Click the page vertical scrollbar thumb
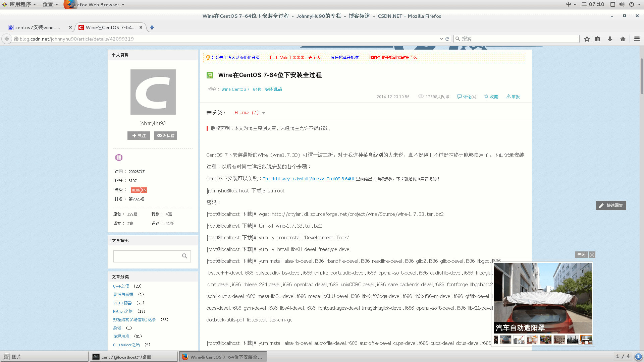 pos(642,76)
